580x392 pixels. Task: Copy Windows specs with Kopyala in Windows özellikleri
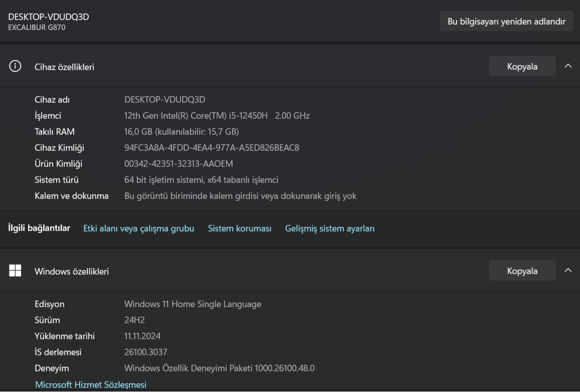click(x=522, y=271)
